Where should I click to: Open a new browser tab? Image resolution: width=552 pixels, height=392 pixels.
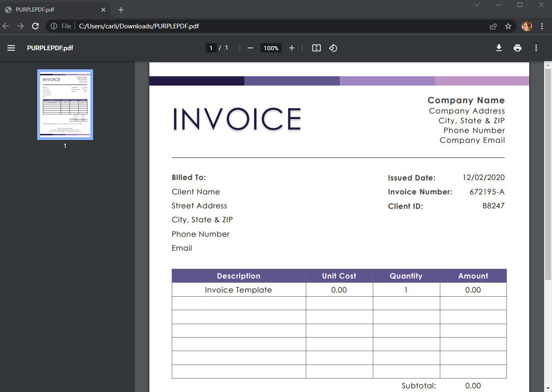pyautogui.click(x=121, y=9)
